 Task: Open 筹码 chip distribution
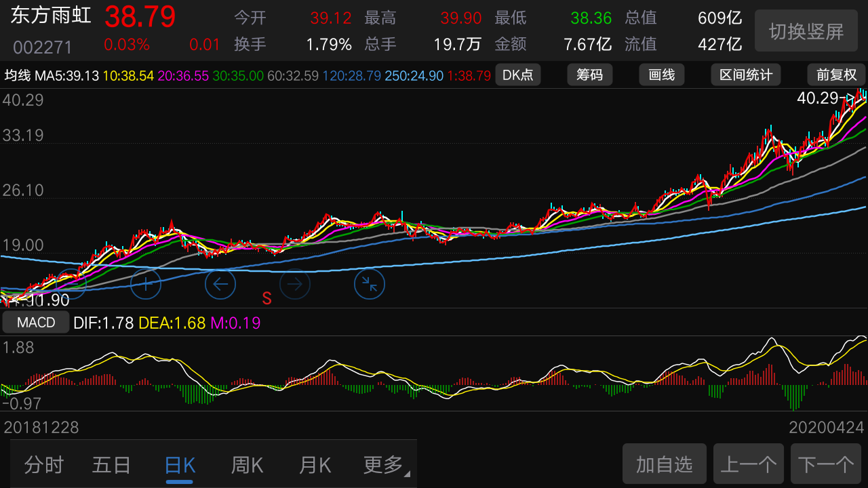pos(590,75)
